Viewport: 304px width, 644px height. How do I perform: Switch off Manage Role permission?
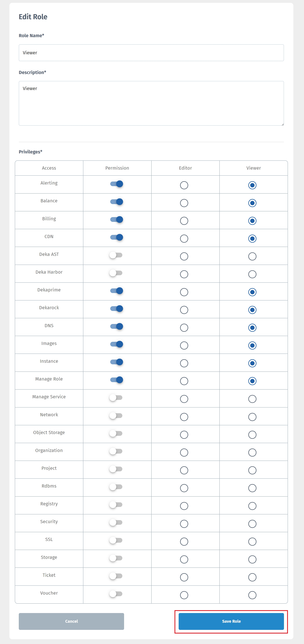pyautogui.click(x=117, y=380)
